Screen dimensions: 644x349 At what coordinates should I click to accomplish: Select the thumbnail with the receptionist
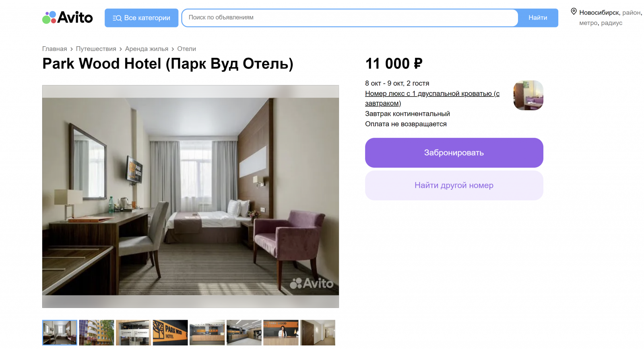281,333
